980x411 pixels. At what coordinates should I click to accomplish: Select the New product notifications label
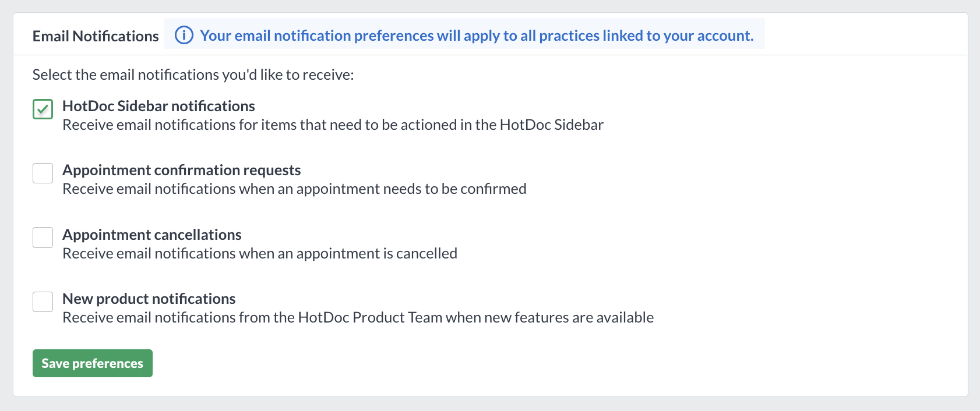point(149,299)
